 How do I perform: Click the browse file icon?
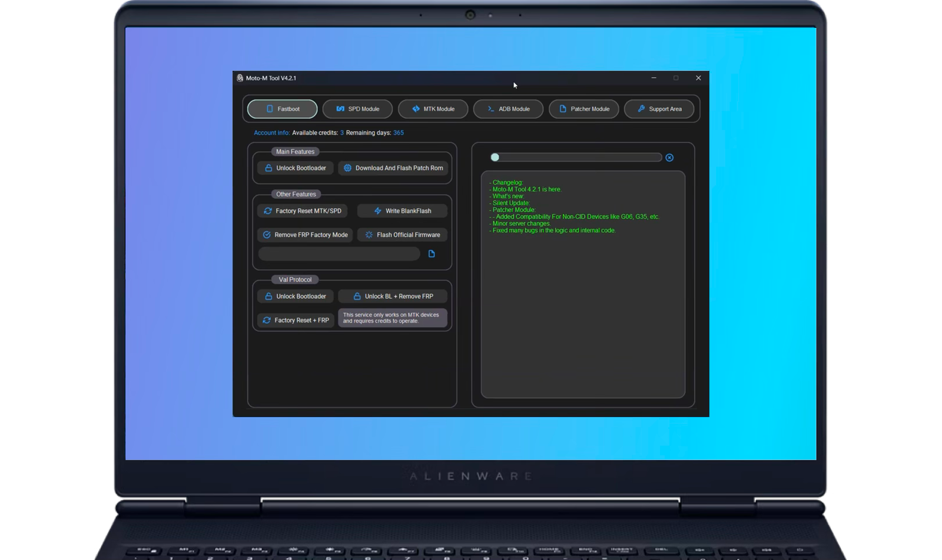(x=432, y=254)
